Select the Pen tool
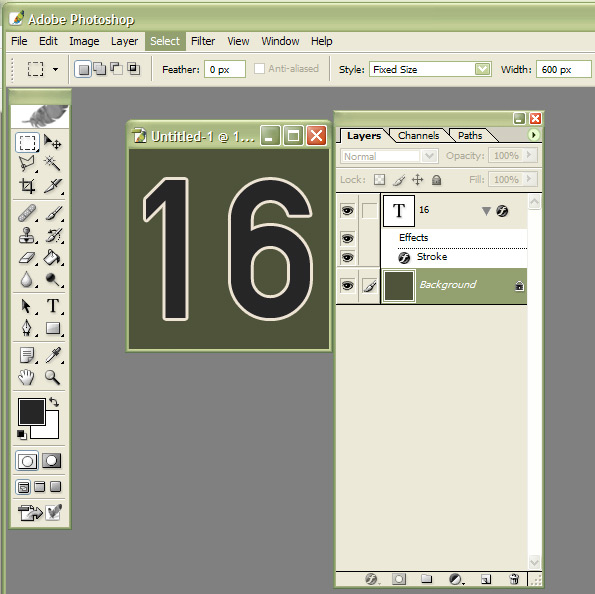595x594 pixels. click(x=27, y=328)
